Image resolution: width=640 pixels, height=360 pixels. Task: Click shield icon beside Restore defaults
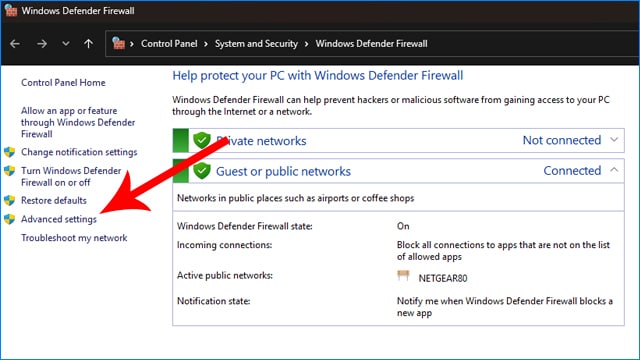click(9, 200)
